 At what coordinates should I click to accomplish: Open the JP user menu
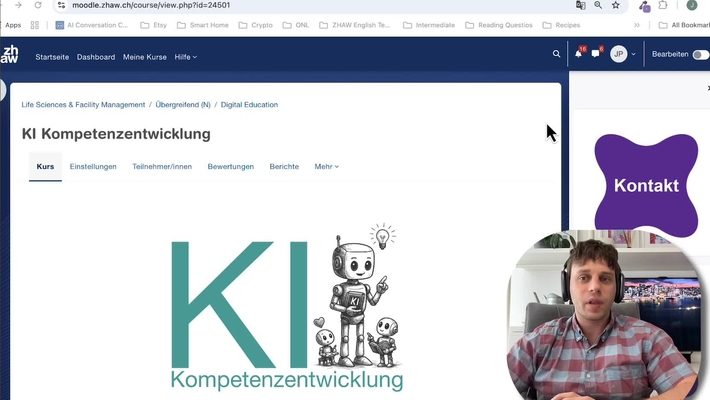click(623, 54)
